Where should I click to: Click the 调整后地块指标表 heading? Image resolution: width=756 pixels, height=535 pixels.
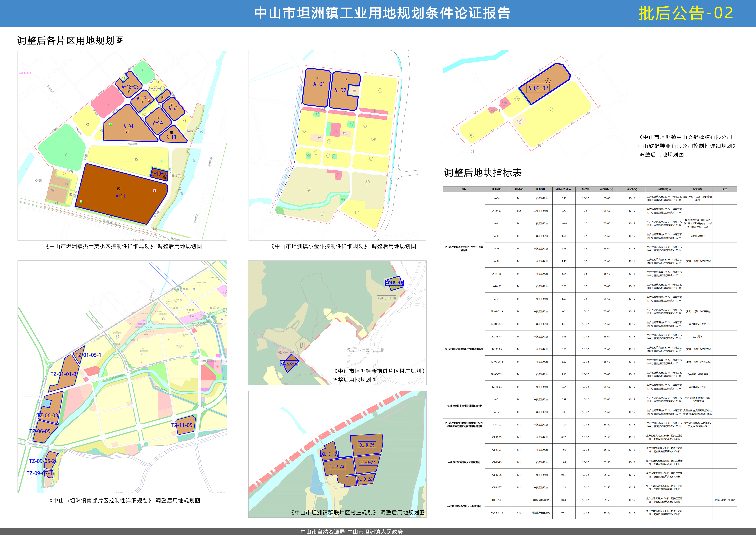(483, 173)
